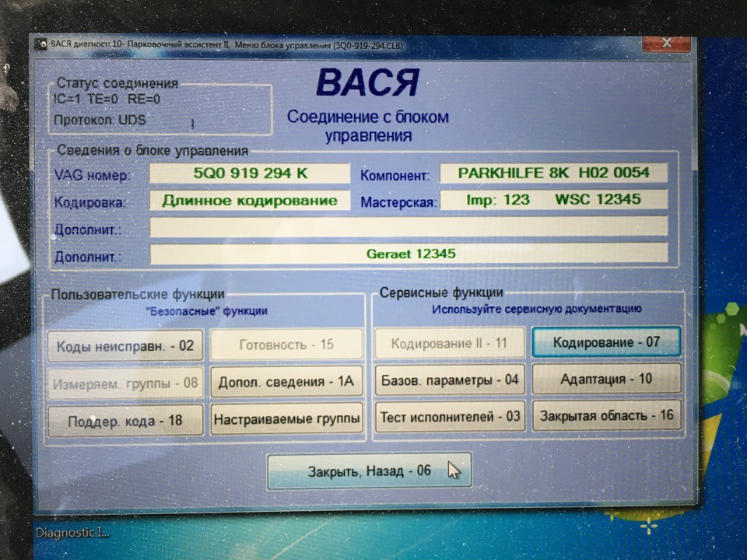
Task: Click the "Сервисные функции" group label
Action: coord(441,292)
